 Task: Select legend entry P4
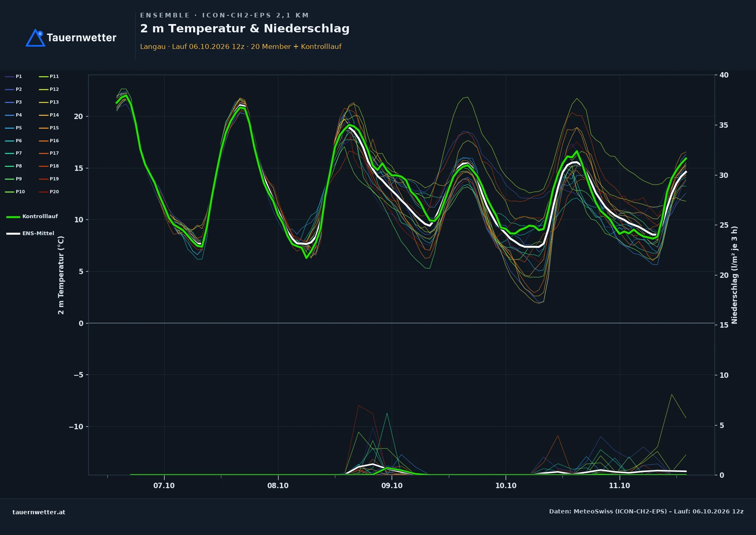[14, 115]
